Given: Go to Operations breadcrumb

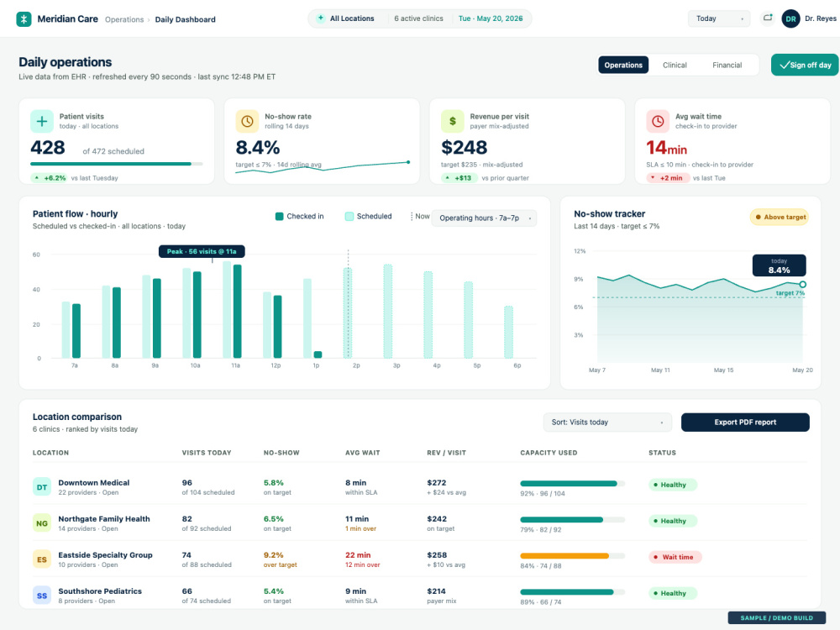Looking at the screenshot, I should 124,19.
